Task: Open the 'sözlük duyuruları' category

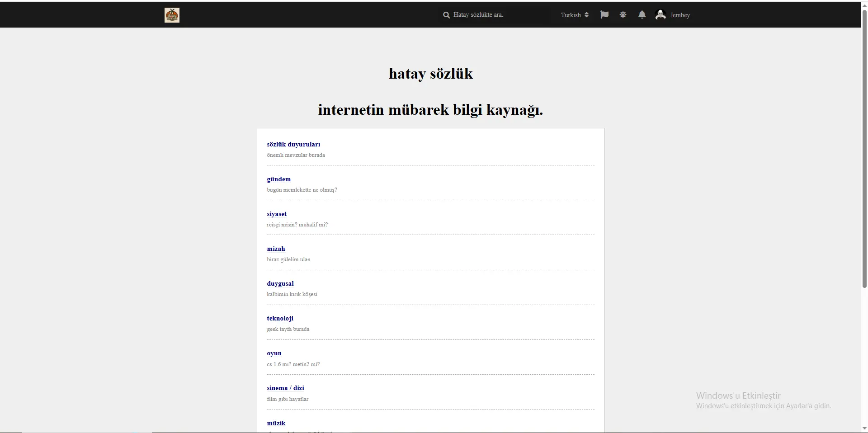Action: pyautogui.click(x=293, y=144)
